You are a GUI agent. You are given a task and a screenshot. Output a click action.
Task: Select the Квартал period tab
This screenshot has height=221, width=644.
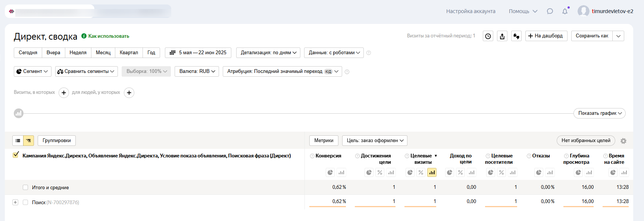[x=129, y=53]
